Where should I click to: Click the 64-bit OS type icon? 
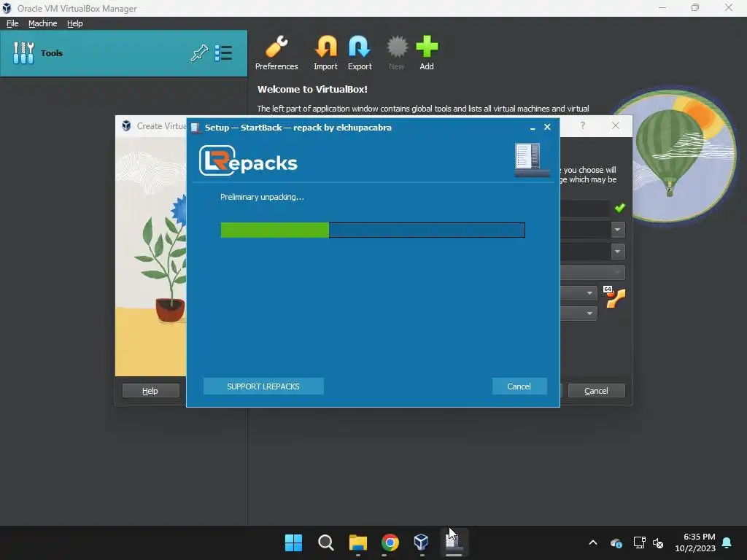pyautogui.click(x=614, y=297)
